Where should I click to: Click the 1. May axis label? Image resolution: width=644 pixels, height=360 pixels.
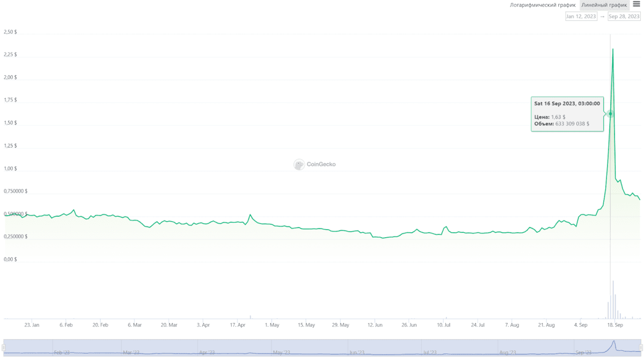coord(272,325)
